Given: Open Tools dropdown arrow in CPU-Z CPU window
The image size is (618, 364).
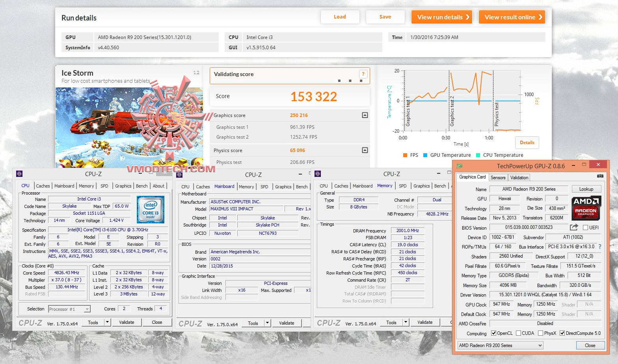Looking at the screenshot, I should pos(107,322).
